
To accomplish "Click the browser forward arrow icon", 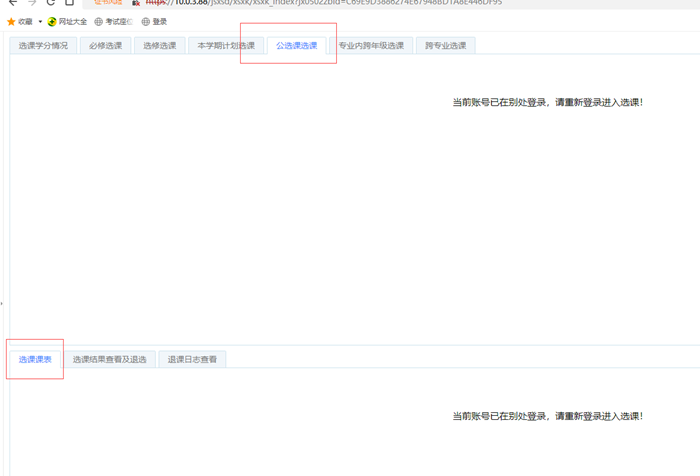I will [31, 3].
